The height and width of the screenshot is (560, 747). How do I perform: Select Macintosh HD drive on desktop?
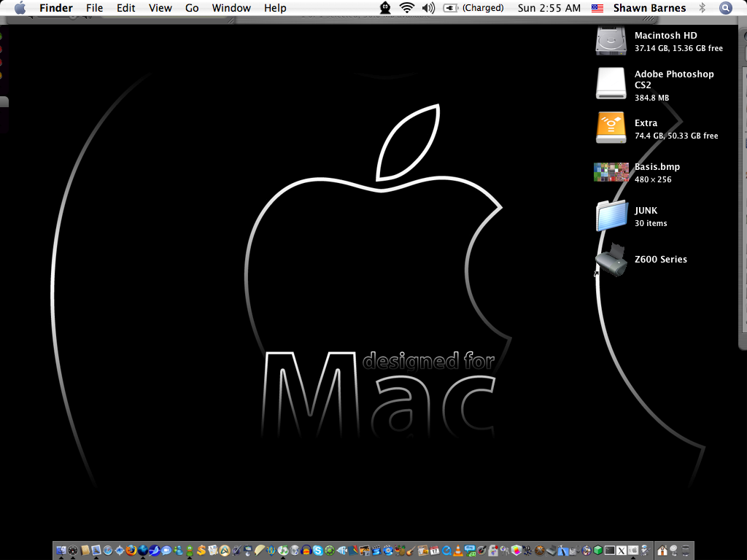611,41
